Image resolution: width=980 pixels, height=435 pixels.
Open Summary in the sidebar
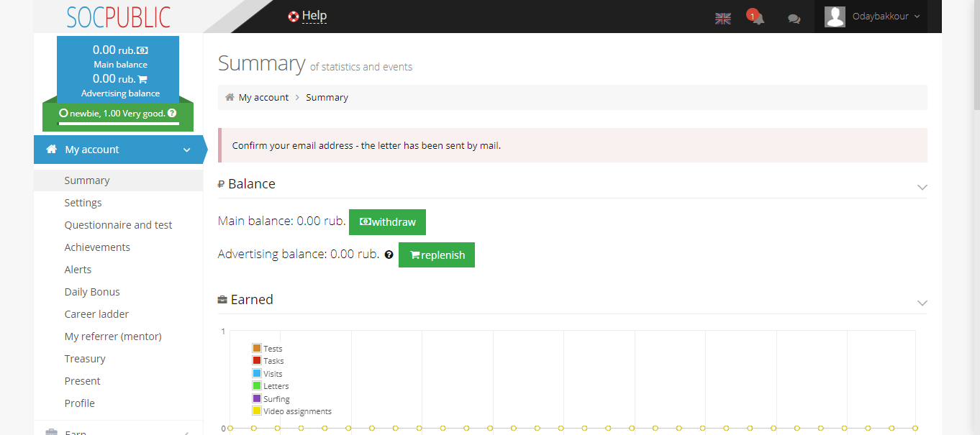tap(118, 180)
